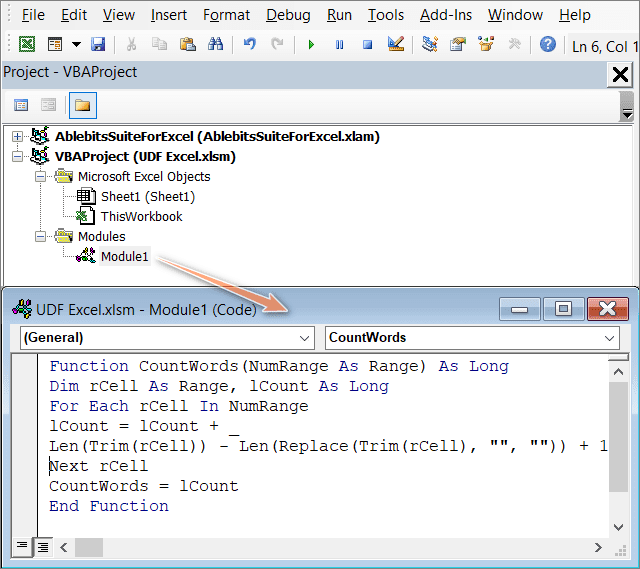
Task: Open the Add-Ins menu
Action: click(x=447, y=15)
